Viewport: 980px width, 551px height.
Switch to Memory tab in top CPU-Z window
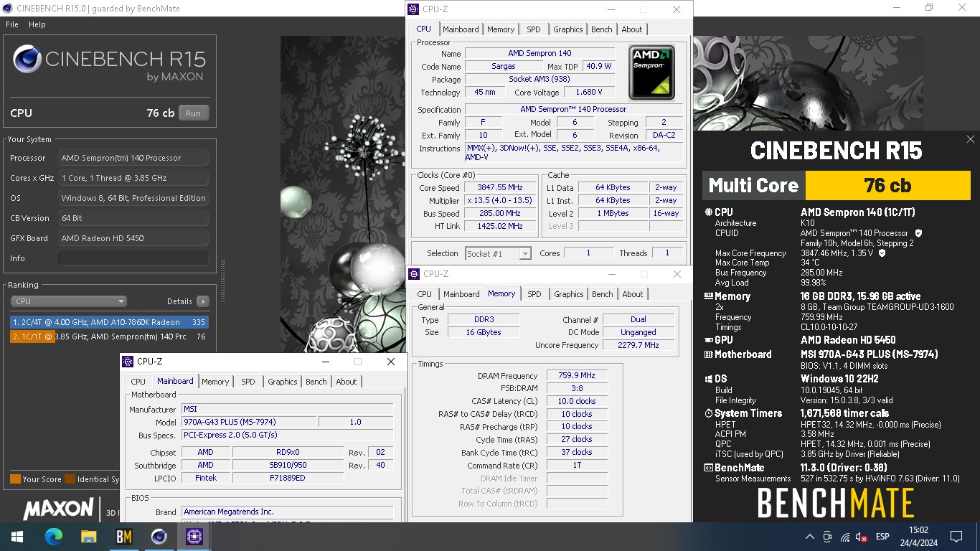coord(501,29)
